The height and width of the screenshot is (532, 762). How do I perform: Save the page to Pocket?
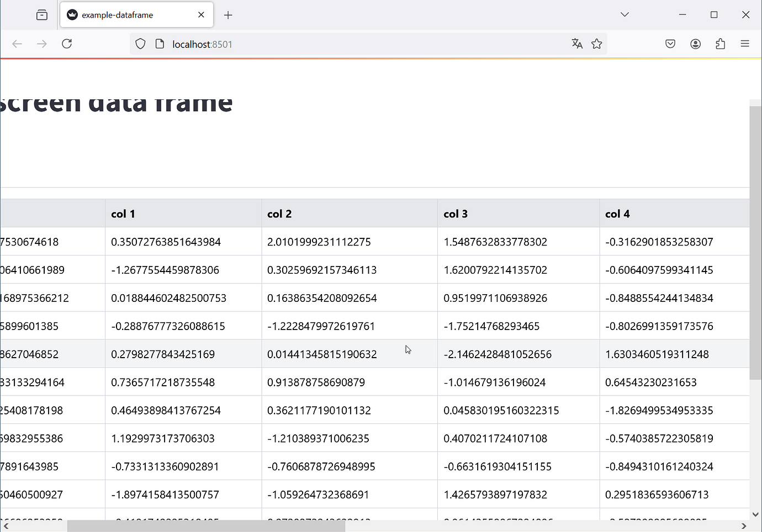coord(670,44)
